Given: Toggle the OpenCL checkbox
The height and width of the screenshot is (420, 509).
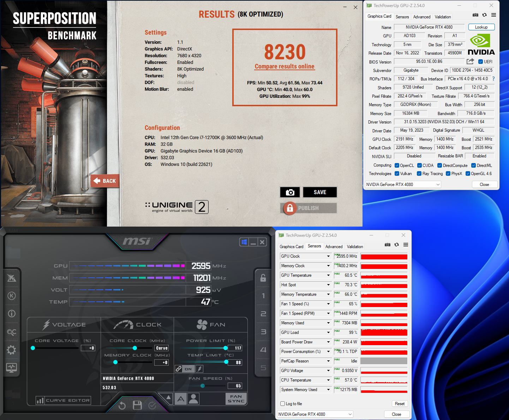Looking at the screenshot, I should pos(397,166).
